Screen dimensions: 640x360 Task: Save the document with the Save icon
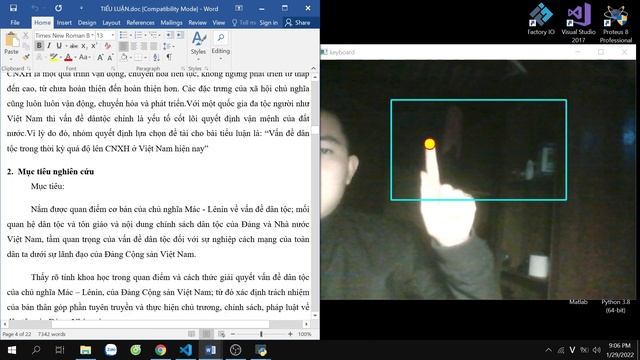click(13, 8)
